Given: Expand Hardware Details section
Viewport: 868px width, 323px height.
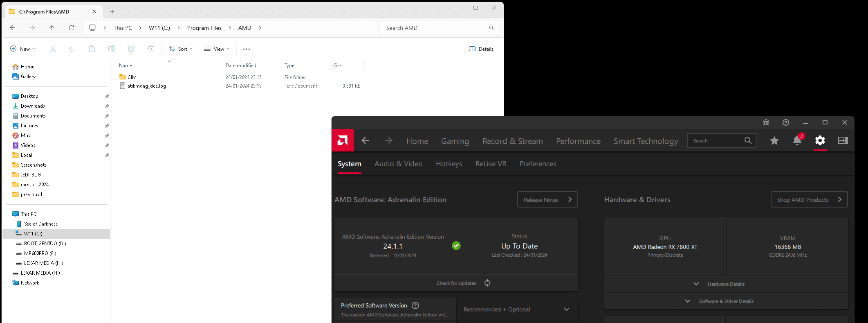Looking at the screenshot, I should (x=726, y=284).
